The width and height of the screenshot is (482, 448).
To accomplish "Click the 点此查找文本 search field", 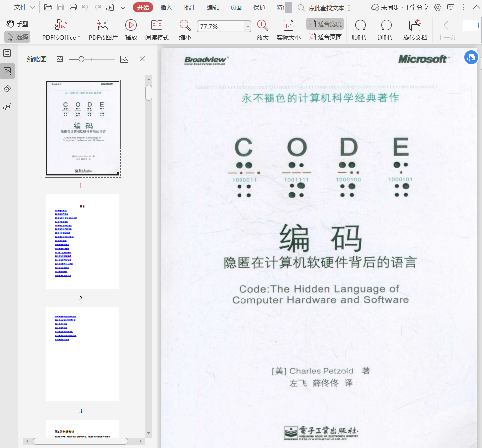I will [326, 8].
